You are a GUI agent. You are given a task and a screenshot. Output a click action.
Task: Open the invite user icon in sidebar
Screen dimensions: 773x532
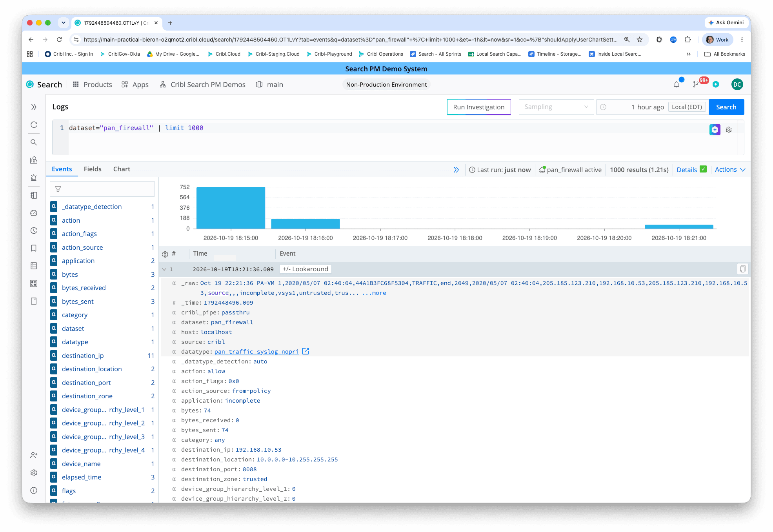pos(34,455)
